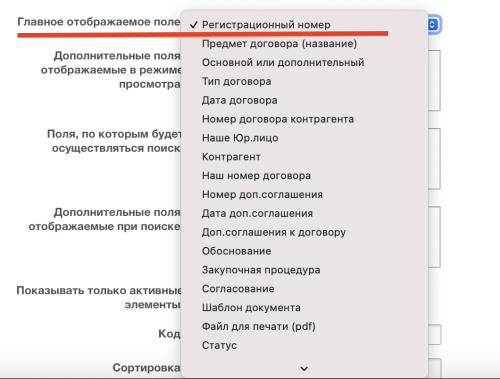This screenshot has width=500, height=379.
Task: Choose "Предмет договора (название)" option
Action: pos(304,44)
